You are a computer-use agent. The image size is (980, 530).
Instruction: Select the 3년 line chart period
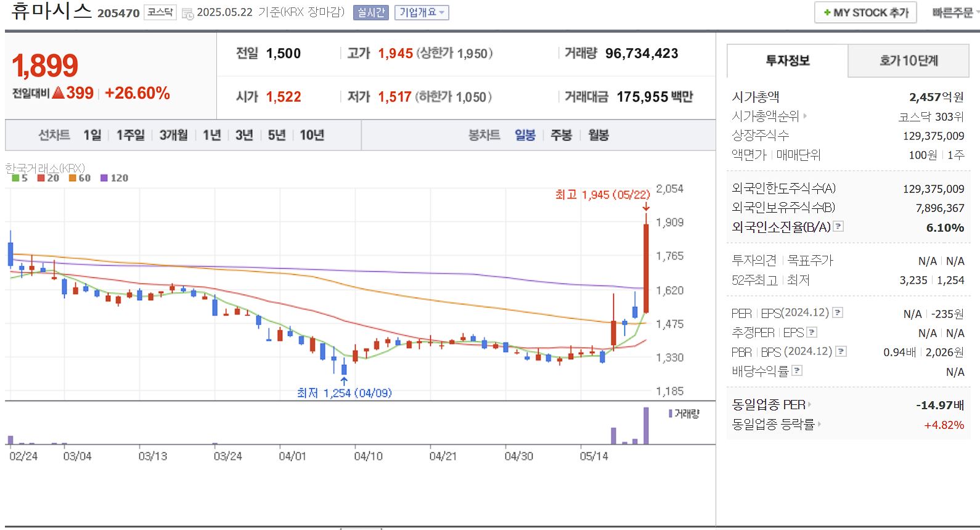click(244, 135)
